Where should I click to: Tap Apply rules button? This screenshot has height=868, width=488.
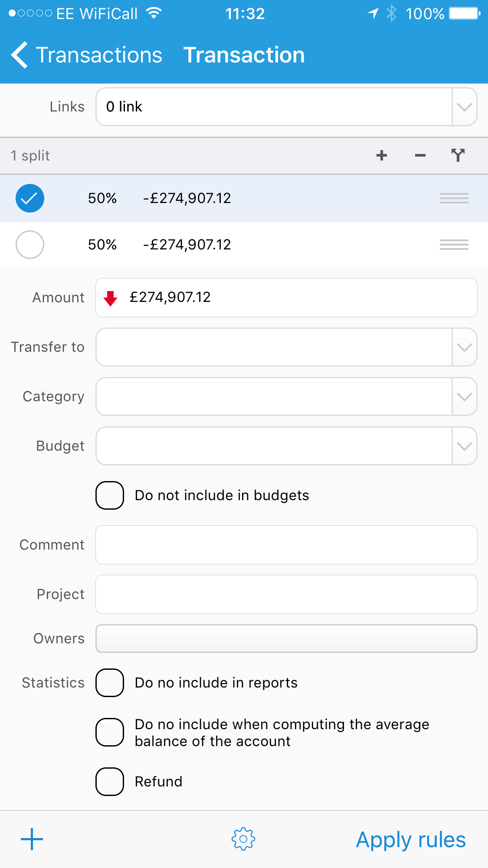click(410, 840)
